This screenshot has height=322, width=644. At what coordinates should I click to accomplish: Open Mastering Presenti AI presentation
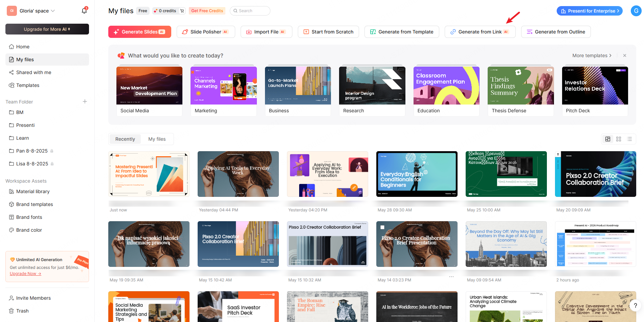[x=149, y=174]
